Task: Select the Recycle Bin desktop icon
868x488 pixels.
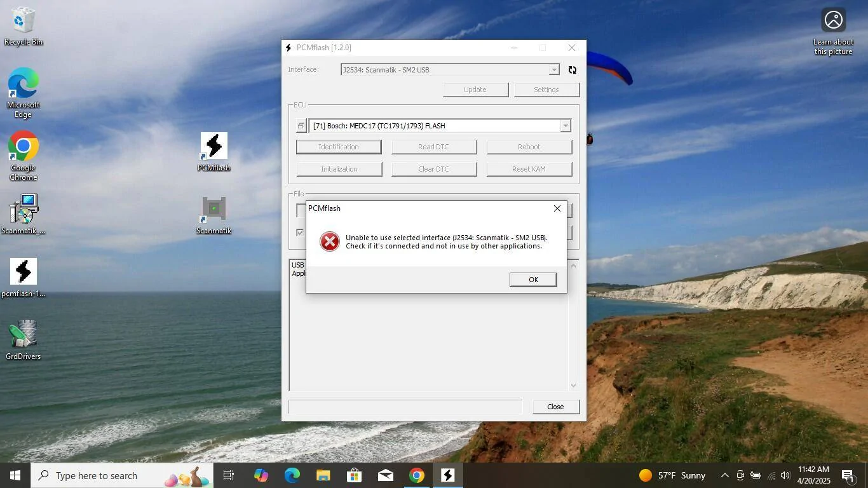Action: (x=24, y=27)
